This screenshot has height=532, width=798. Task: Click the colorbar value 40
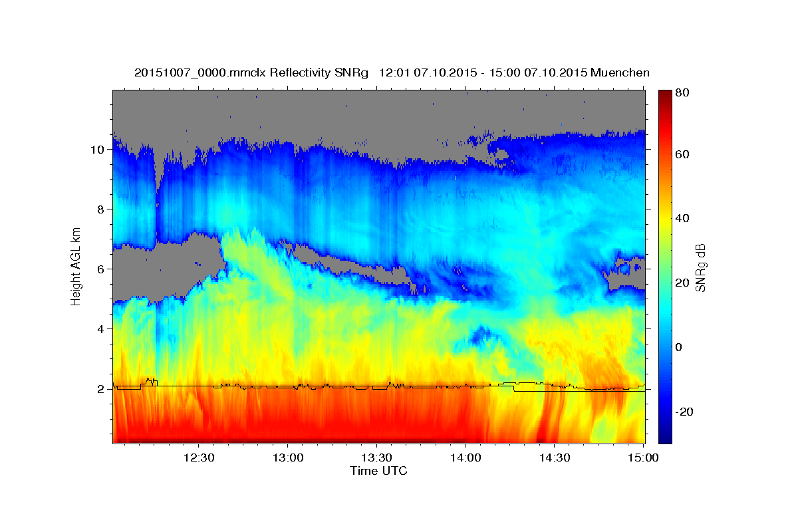[x=682, y=219]
